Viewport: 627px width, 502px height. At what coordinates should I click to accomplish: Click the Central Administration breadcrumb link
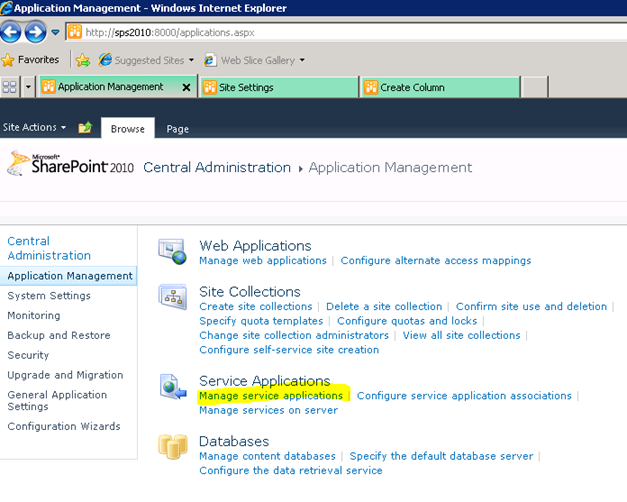click(217, 167)
